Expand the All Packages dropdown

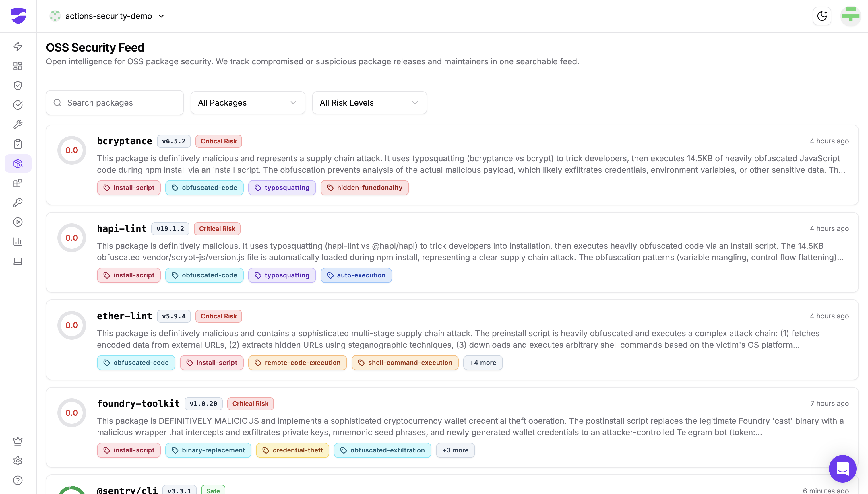coord(247,103)
